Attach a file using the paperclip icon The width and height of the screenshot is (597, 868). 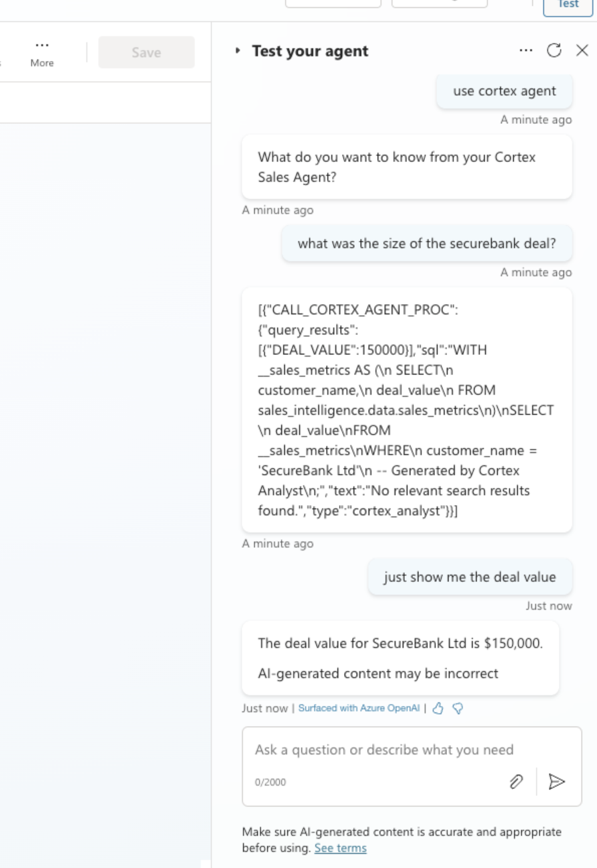click(x=515, y=781)
